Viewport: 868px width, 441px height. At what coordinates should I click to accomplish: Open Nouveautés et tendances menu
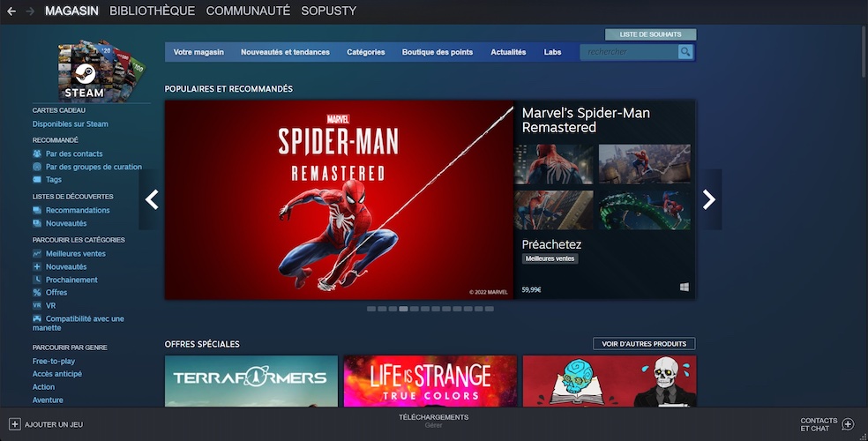pyautogui.click(x=285, y=52)
